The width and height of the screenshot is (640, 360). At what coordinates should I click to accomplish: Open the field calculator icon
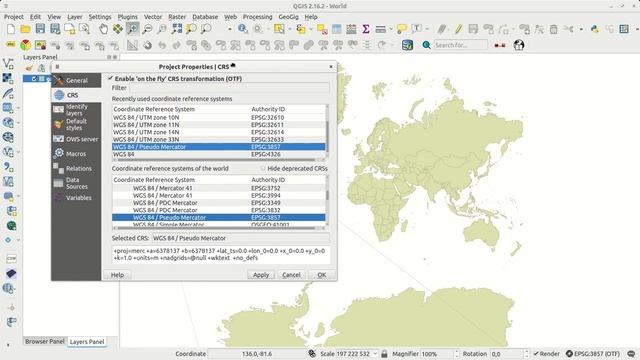pos(351,29)
